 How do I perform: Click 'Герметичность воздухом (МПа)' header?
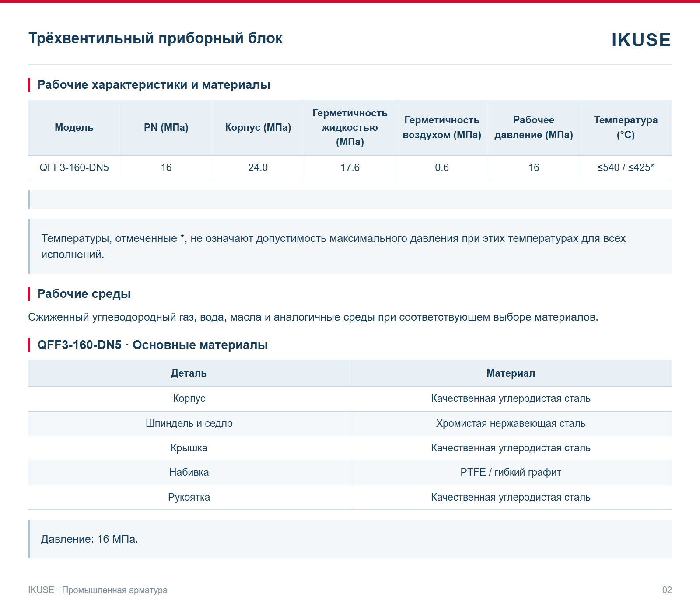(x=442, y=127)
